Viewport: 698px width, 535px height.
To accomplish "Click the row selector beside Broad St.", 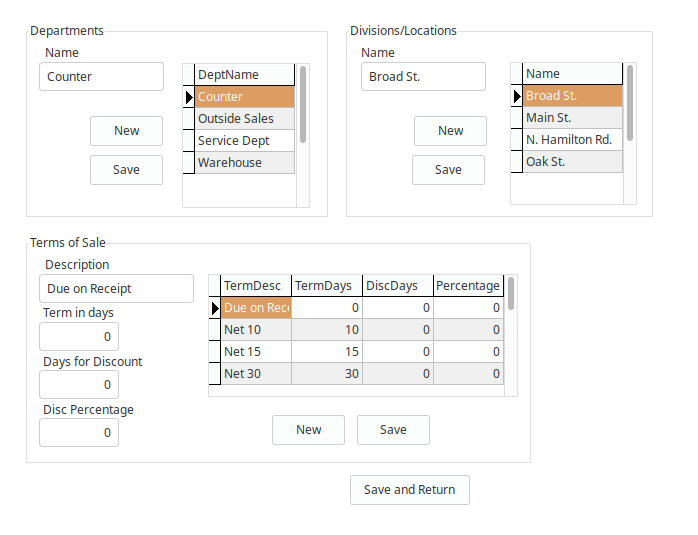I will [517, 96].
